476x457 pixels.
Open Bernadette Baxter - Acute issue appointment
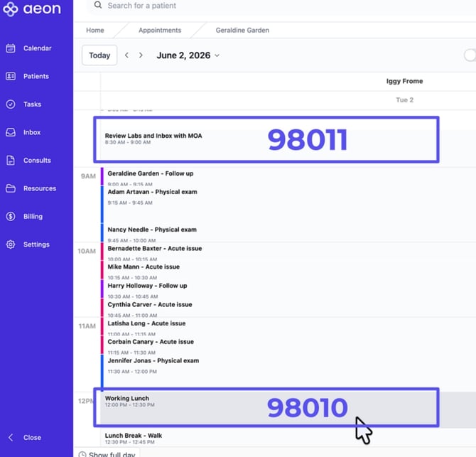pos(288,252)
